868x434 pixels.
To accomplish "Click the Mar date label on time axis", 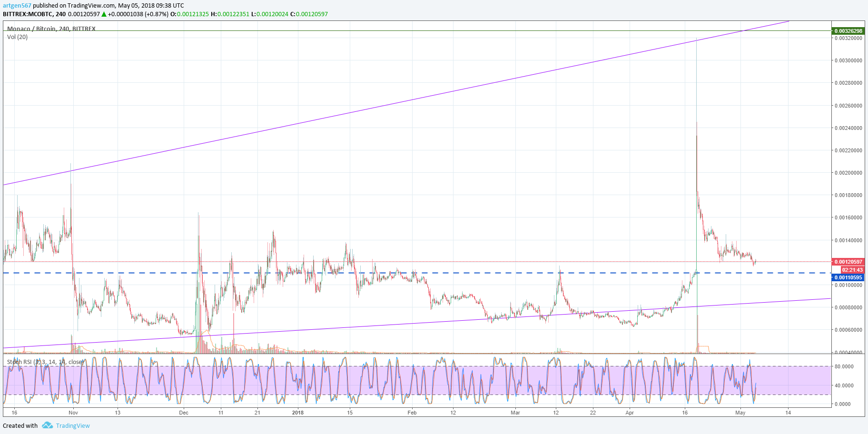I will [x=515, y=413].
